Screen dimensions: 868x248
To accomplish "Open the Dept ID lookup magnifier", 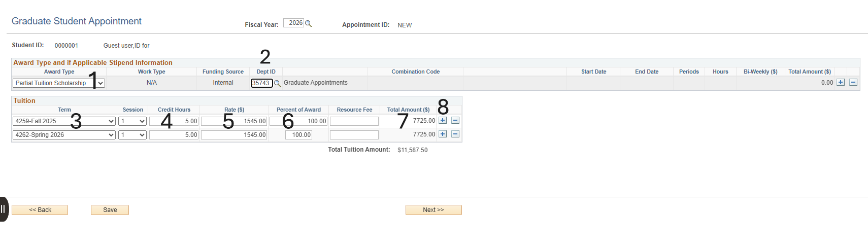I will (x=277, y=84).
